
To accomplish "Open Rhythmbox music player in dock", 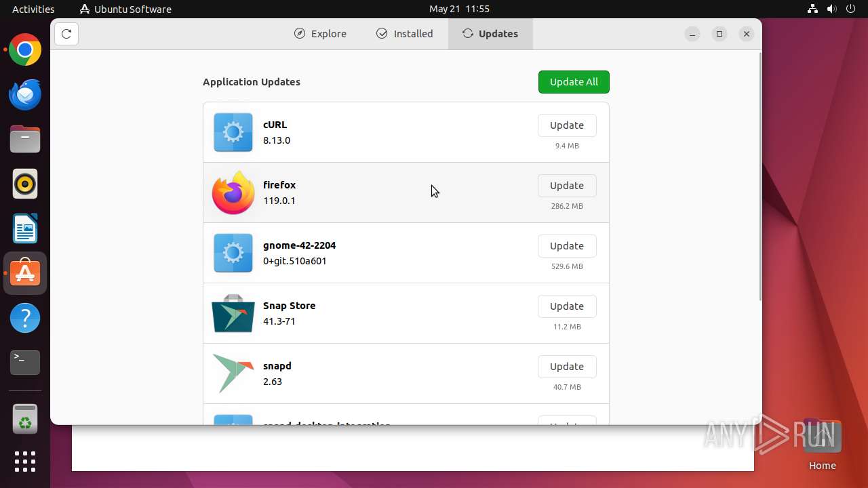I will pyautogui.click(x=25, y=184).
